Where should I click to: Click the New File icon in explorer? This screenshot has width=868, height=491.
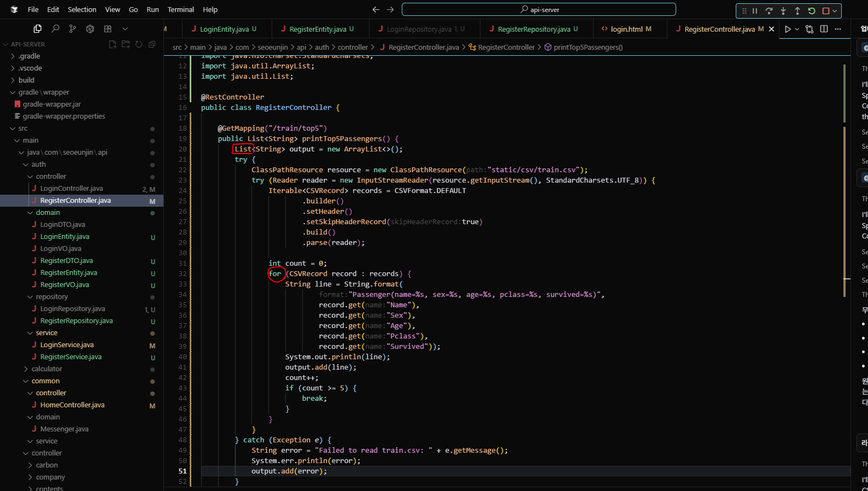click(113, 44)
